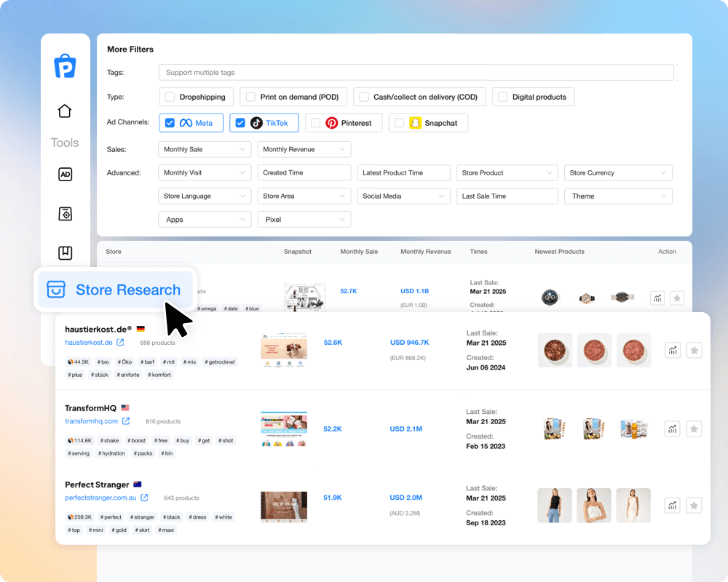Open the AD tool in sidebar

pyautogui.click(x=65, y=175)
